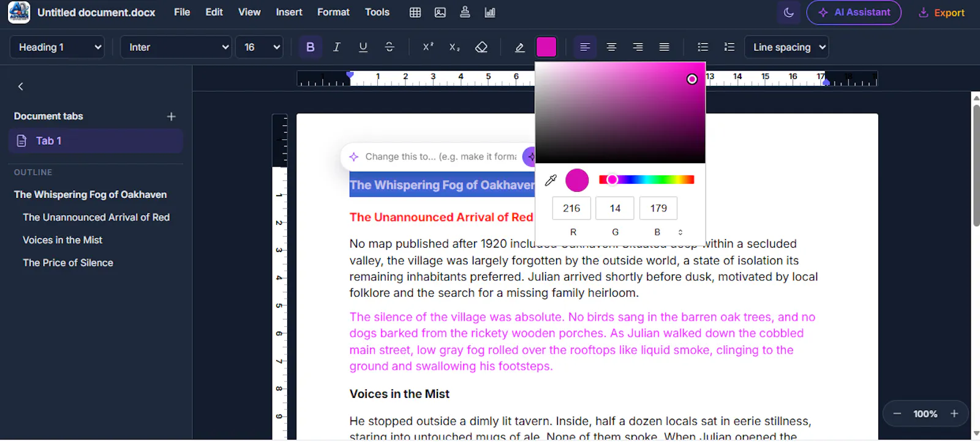Image resolution: width=980 pixels, height=442 pixels.
Task: Toggle bold formatting
Action: tap(311, 47)
